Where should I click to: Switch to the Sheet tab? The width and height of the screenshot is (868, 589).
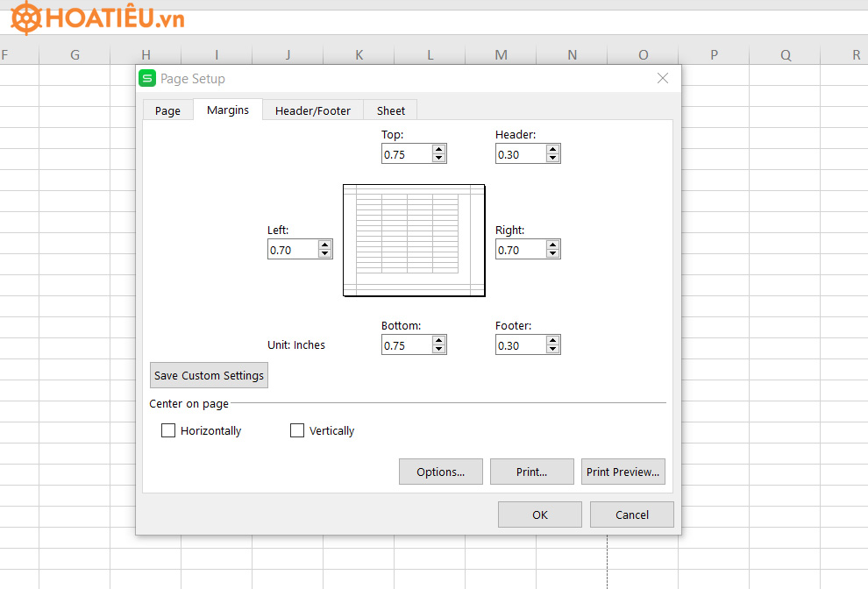(390, 110)
